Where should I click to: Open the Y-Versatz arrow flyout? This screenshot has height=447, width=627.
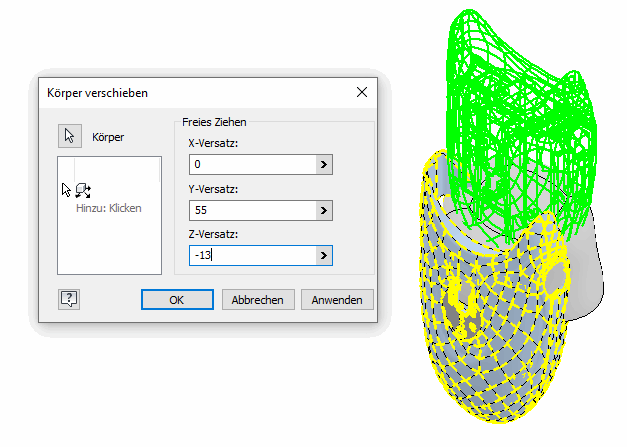pyautogui.click(x=323, y=210)
